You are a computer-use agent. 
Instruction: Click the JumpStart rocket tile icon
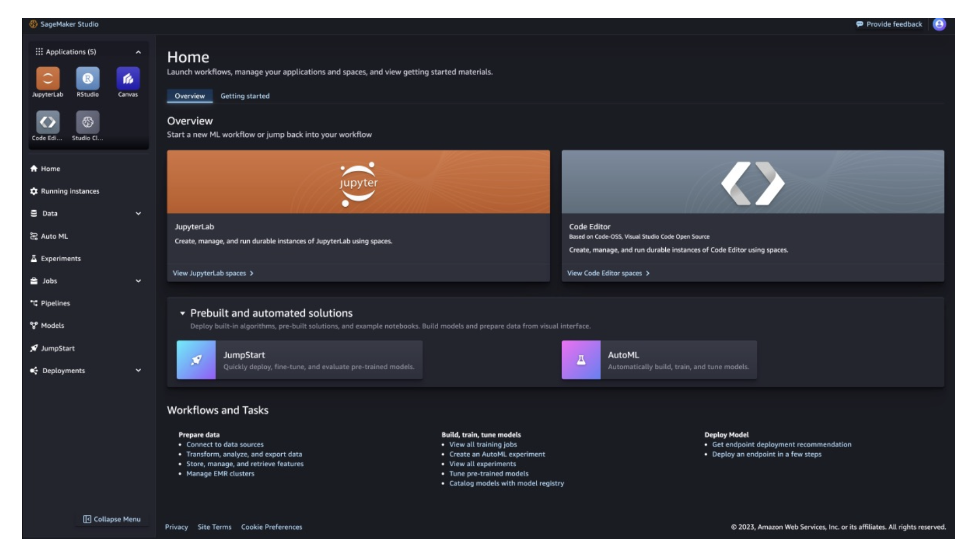click(196, 360)
